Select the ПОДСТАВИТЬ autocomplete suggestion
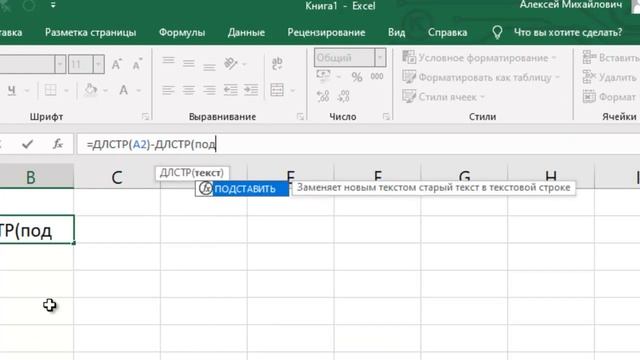640x360 pixels. coord(242,189)
